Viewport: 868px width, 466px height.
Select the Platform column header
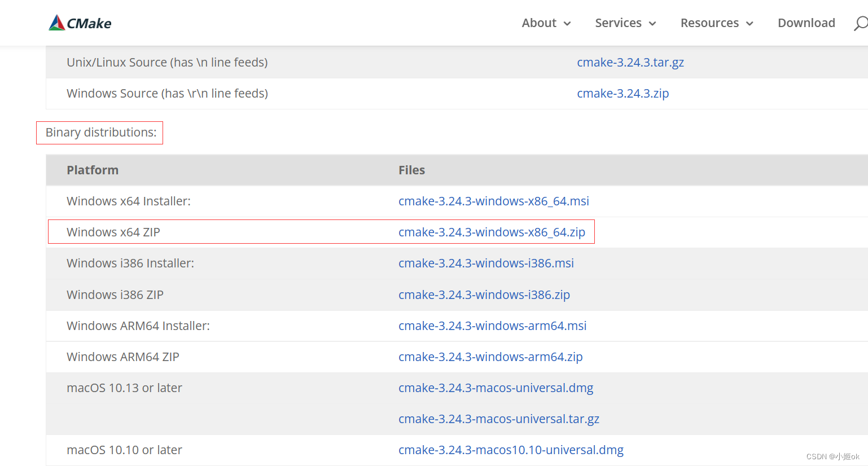[93, 170]
